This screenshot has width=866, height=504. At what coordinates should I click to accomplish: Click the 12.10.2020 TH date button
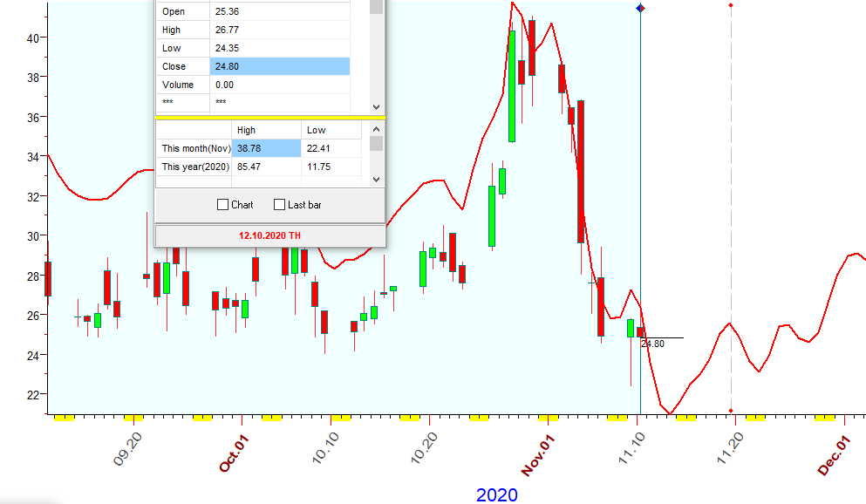(269, 235)
